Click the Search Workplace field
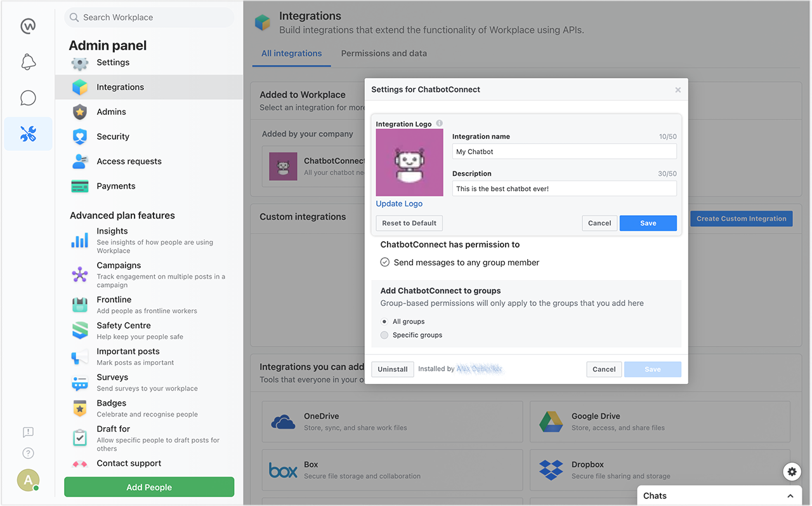Image resolution: width=812 pixels, height=506 pixels. point(149,17)
